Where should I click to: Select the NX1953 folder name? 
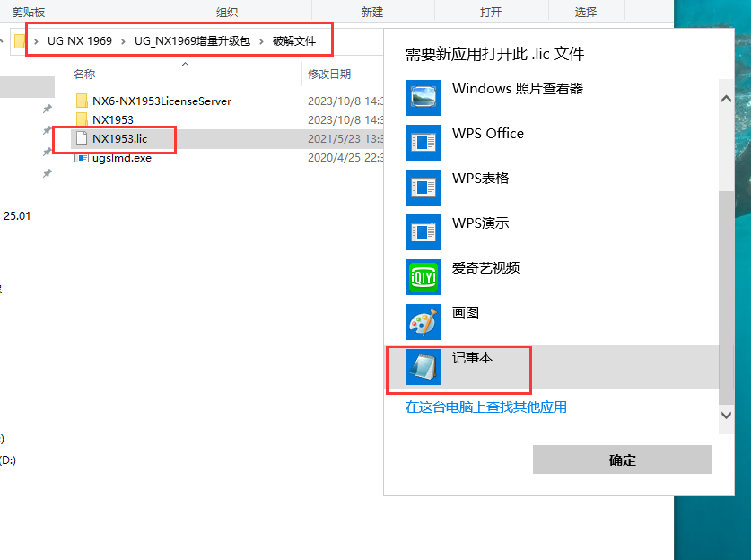point(113,119)
